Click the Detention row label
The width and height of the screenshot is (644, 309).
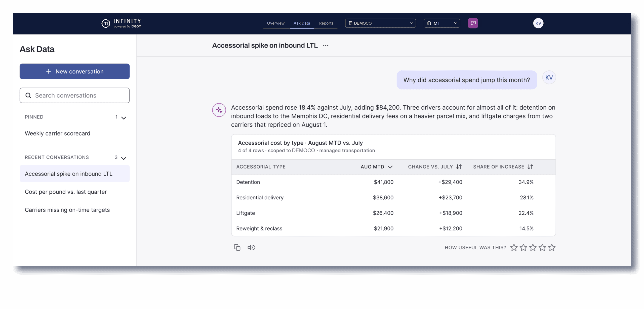248,182
